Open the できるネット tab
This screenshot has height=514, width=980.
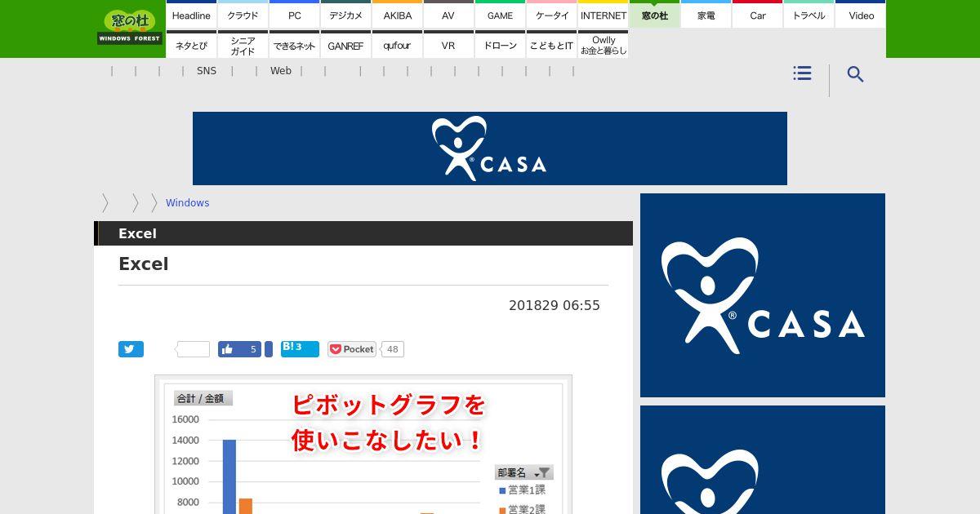[x=294, y=44]
